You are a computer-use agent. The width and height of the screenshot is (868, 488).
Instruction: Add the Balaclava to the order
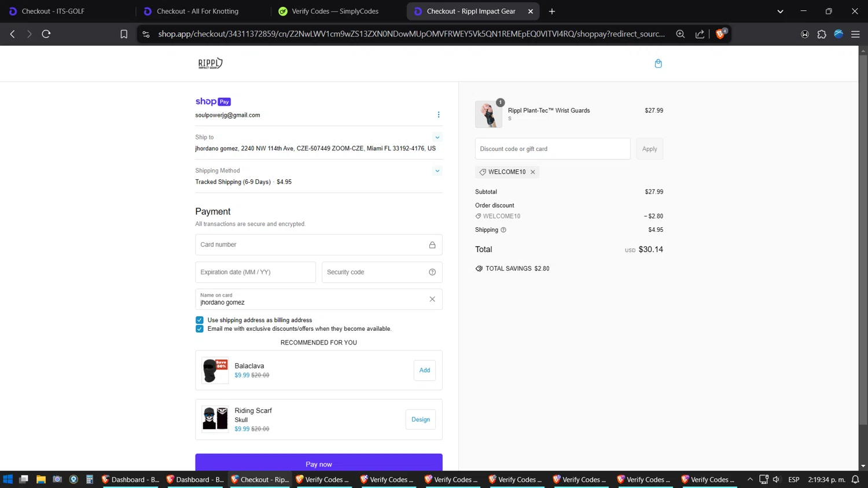(x=425, y=371)
